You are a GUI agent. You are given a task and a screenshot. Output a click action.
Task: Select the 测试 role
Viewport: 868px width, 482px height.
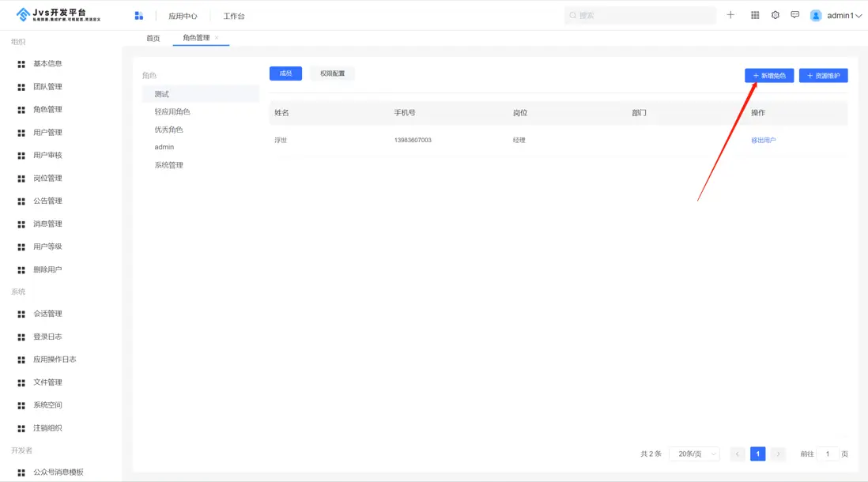pos(200,94)
